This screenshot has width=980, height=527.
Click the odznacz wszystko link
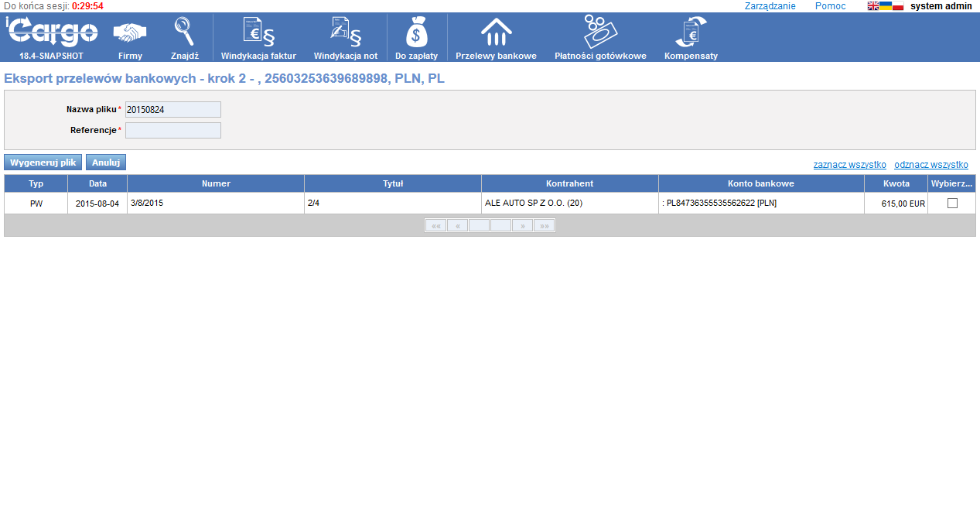(x=930, y=165)
